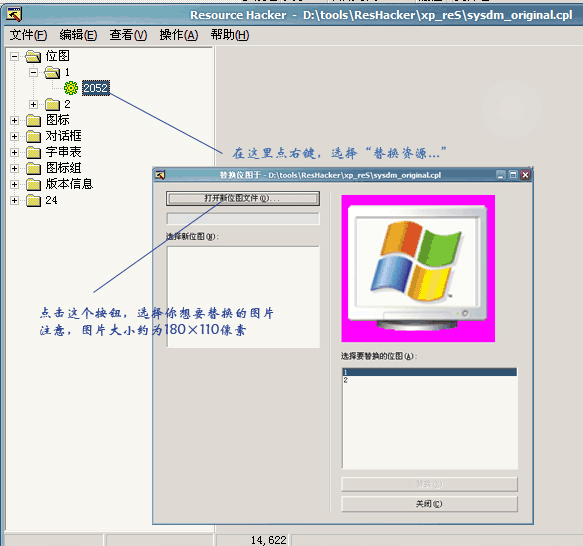Screen dimensions: 583x546
Task: Collapse the folder 1 node under 位图
Action: pyautogui.click(x=33, y=72)
